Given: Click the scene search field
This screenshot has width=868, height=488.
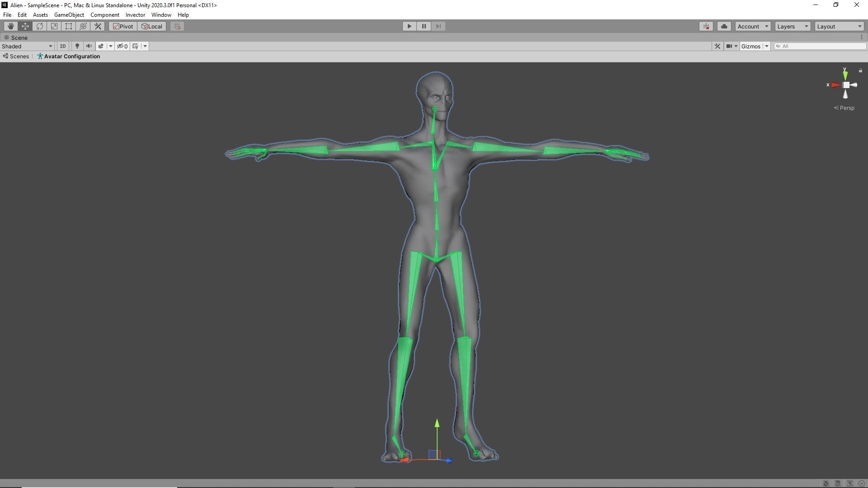Looking at the screenshot, I should pos(822,46).
